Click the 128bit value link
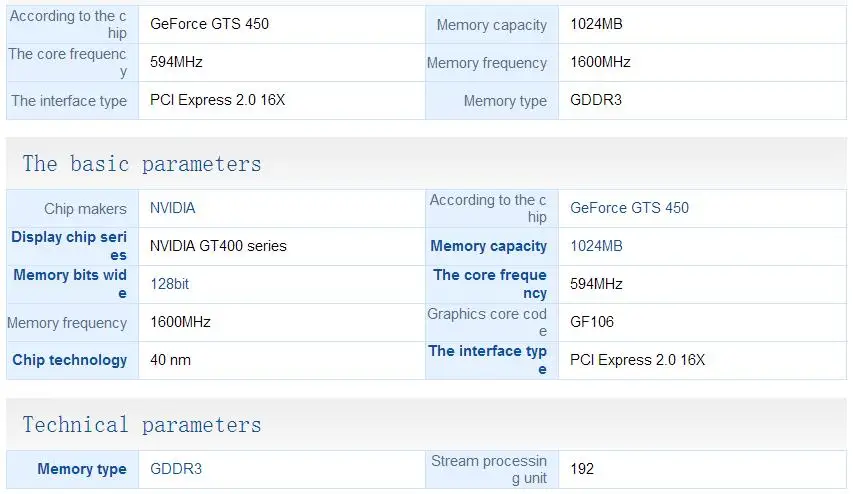The image size is (853, 494). (x=169, y=284)
